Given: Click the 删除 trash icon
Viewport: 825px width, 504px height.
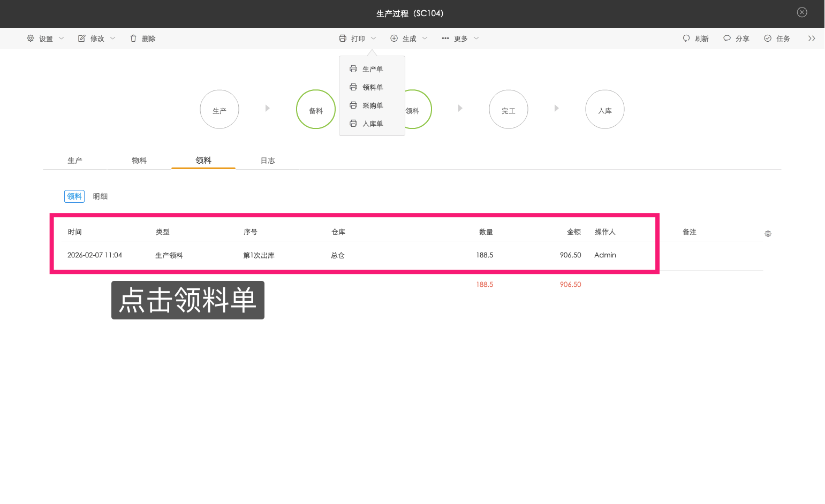Looking at the screenshot, I should click(133, 39).
